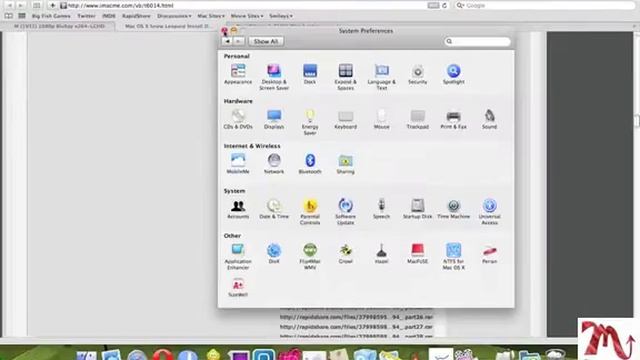
Task: Open Desktop & Screen Saver preferences
Action: pos(274,77)
